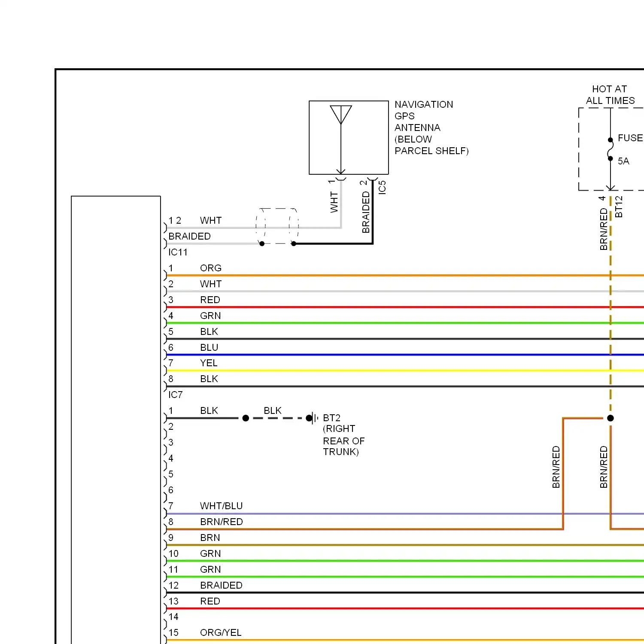Click the vertical WHT label under the antenna

[x=334, y=202]
